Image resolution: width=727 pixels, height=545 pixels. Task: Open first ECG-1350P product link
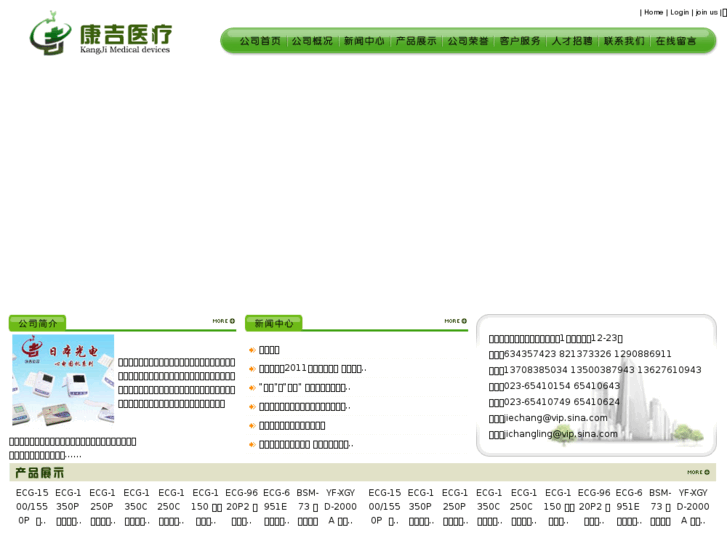point(68,507)
